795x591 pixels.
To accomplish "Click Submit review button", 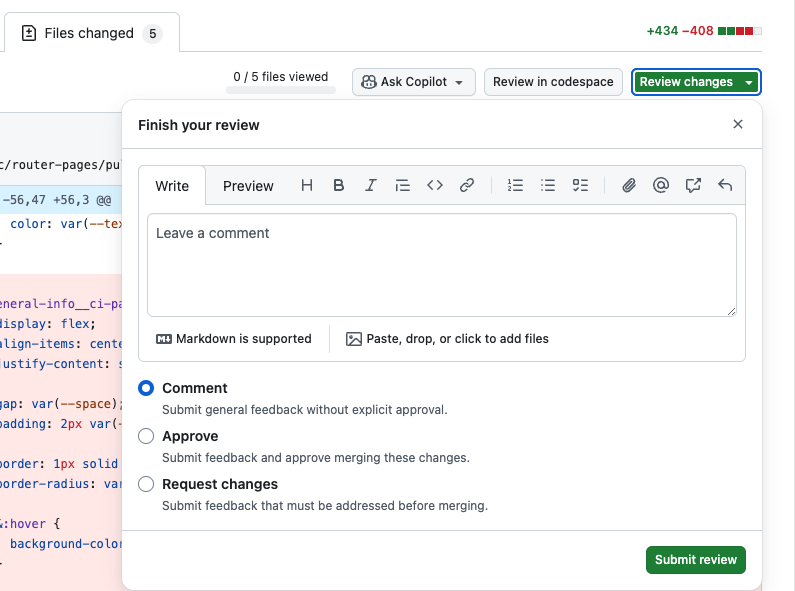I will point(696,560).
